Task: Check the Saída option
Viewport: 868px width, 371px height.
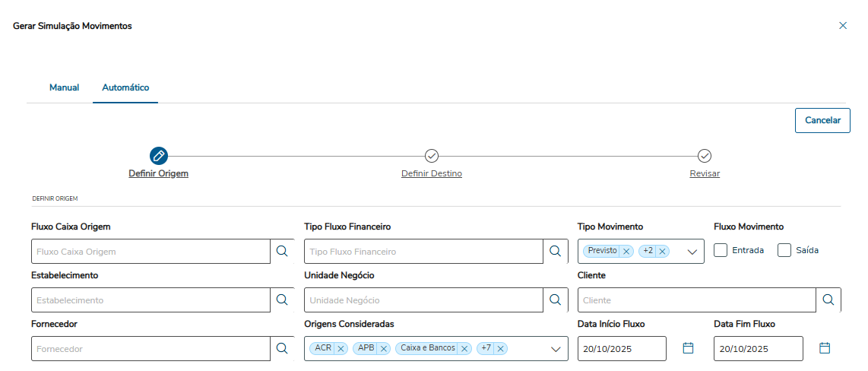Action: [x=784, y=250]
